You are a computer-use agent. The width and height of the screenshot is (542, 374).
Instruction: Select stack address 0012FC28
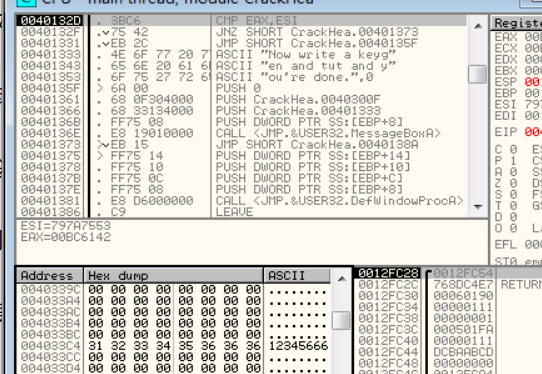(x=388, y=273)
